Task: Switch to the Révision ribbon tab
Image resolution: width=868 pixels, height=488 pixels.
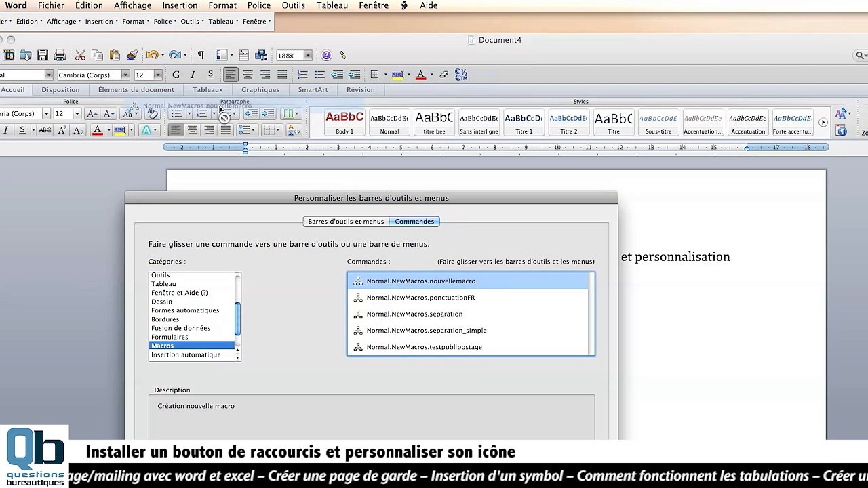Action: [360, 89]
